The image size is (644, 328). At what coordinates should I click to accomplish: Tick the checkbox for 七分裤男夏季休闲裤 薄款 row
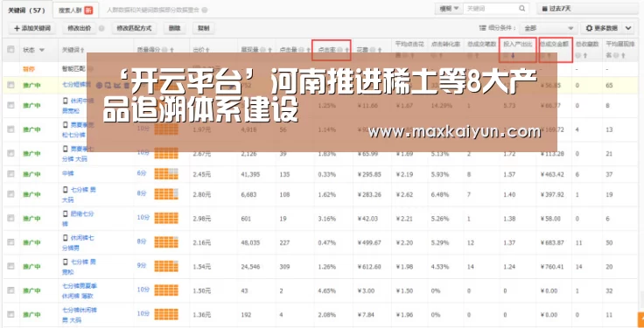[x=10, y=290]
